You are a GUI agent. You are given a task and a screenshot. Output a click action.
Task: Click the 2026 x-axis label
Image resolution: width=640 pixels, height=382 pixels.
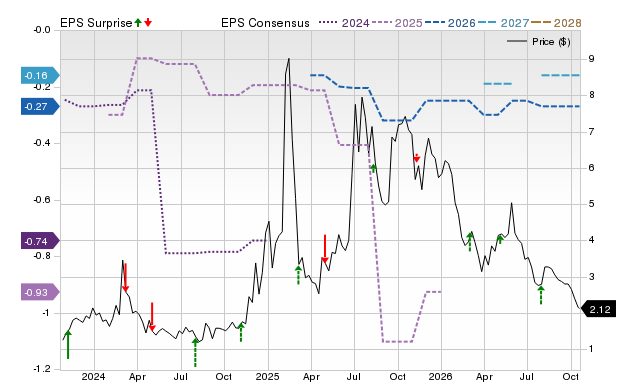tap(440, 376)
